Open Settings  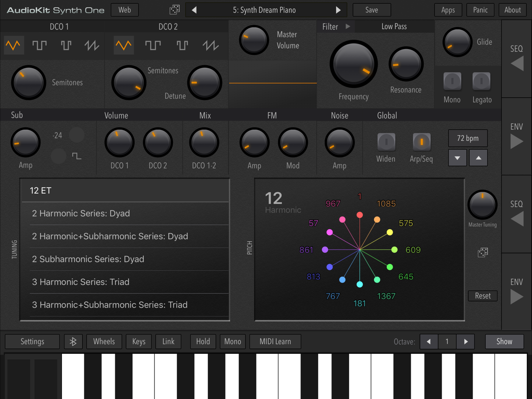(32, 342)
